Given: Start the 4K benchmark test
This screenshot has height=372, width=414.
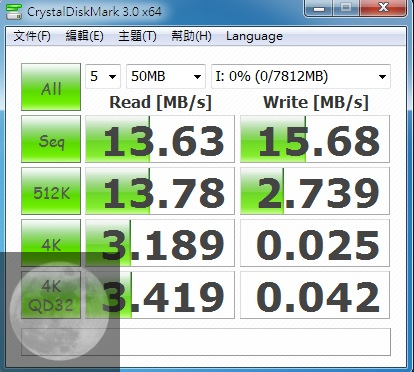Looking at the screenshot, I should (x=51, y=243).
